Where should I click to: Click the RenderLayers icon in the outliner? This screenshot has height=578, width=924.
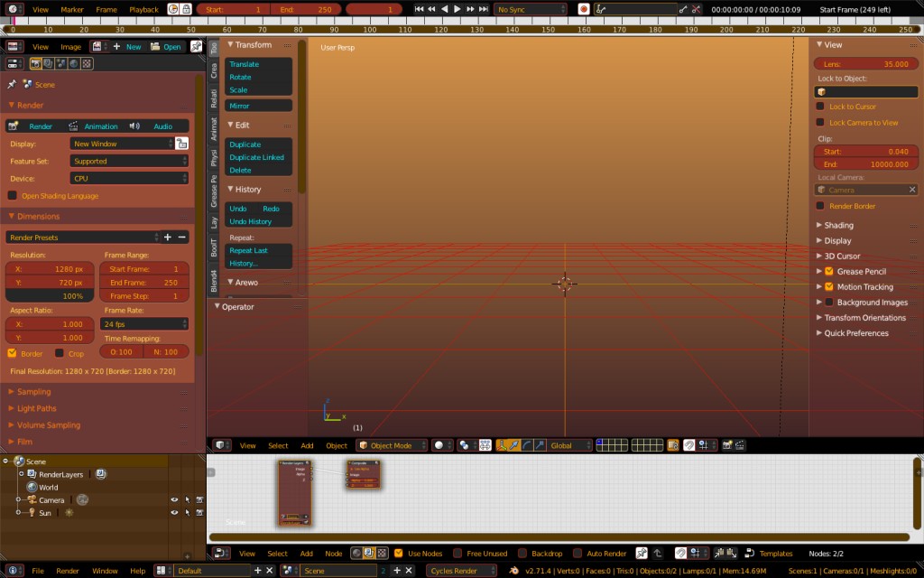pyautogui.click(x=32, y=474)
